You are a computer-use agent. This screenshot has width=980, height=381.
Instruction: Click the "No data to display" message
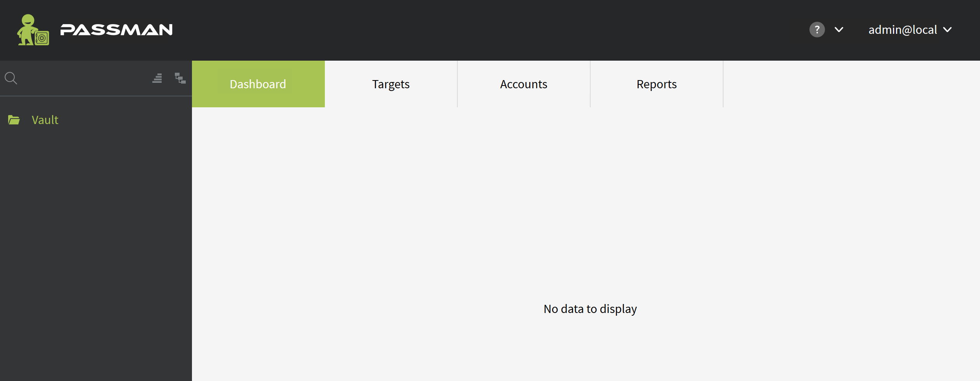pos(590,309)
